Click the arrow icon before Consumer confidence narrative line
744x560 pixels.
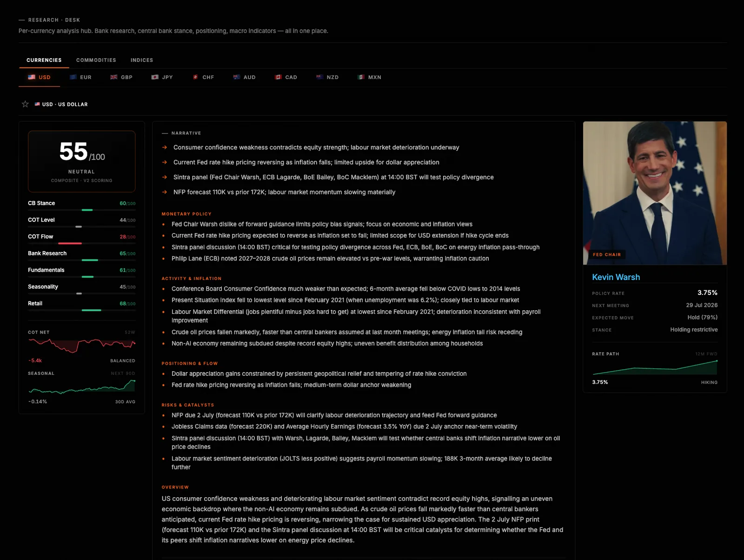pos(165,147)
